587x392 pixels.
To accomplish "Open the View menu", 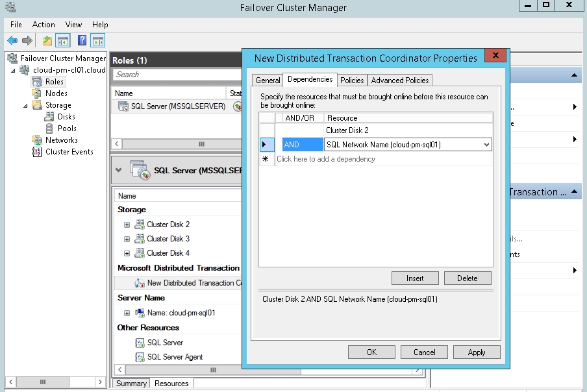I will point(73,25).
